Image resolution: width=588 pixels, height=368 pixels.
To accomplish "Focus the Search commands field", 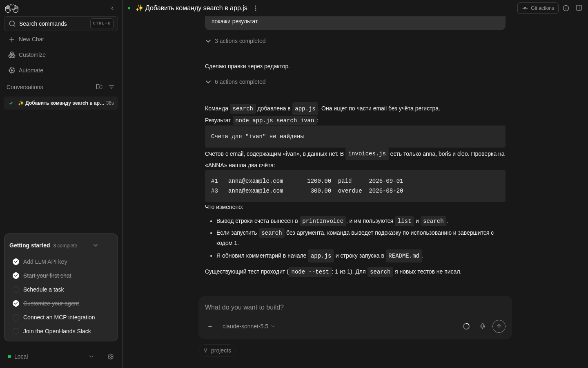I will click(x=61, y=24).
